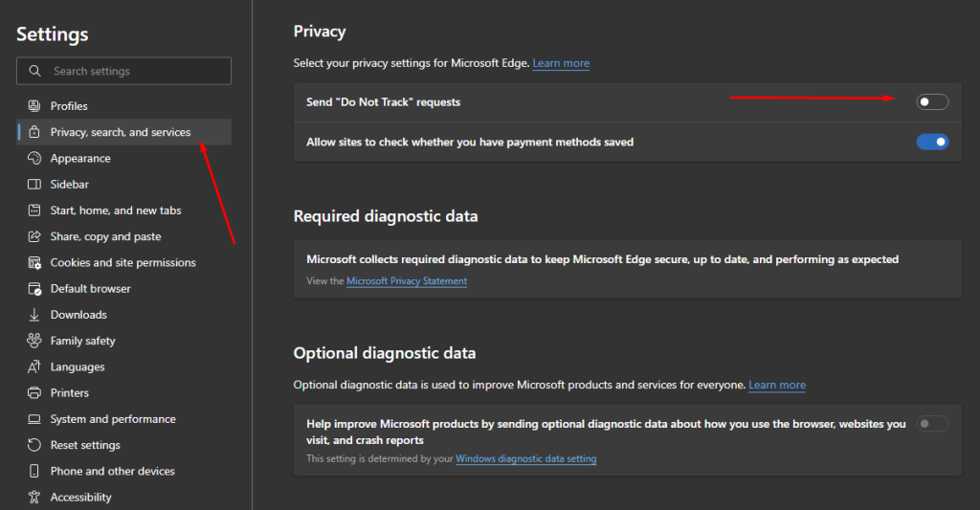980x510 pixels.
Task: Open Profiles settings page
Action: (x=123, y=105)
